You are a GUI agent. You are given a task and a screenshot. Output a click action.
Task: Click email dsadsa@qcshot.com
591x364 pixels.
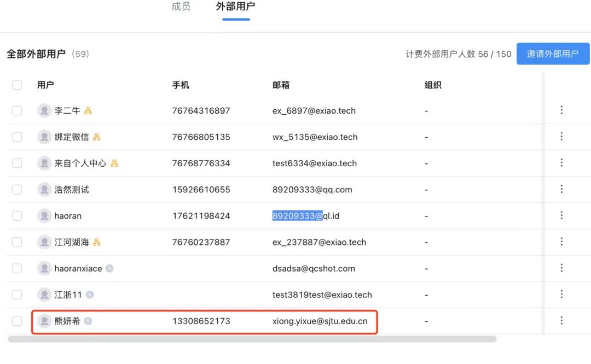click(x=314, y=268)
